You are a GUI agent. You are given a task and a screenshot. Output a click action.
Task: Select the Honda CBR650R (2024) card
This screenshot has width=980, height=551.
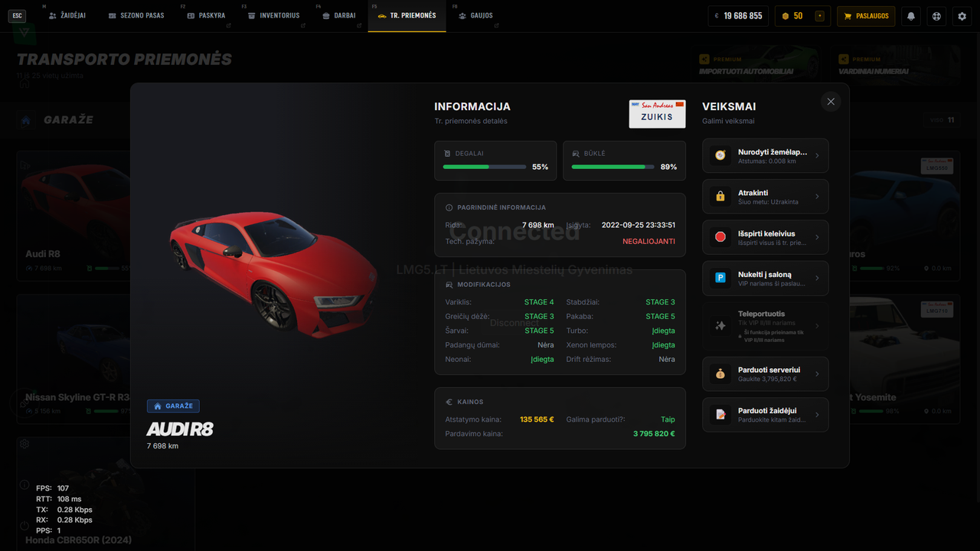coord(106,493)
